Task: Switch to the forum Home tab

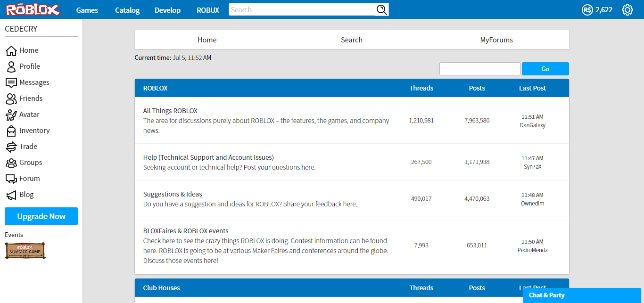Action: point(207,40)
